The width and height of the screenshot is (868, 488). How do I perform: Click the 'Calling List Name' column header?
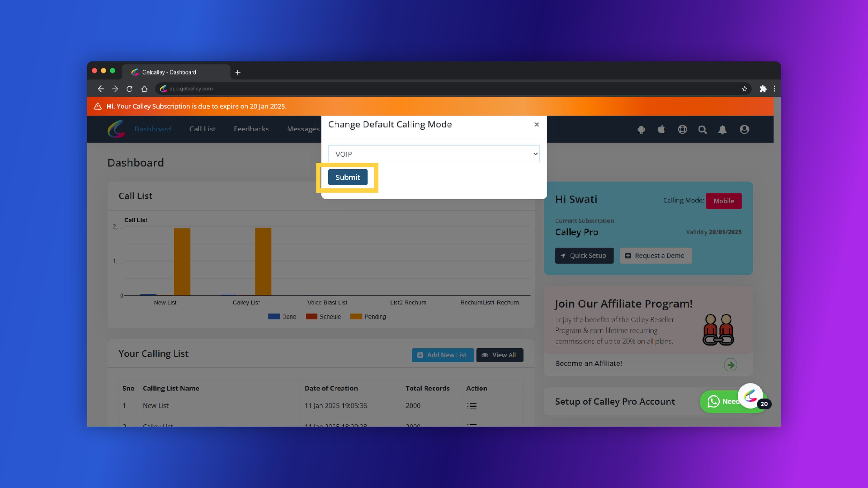[x=171, y=388]
